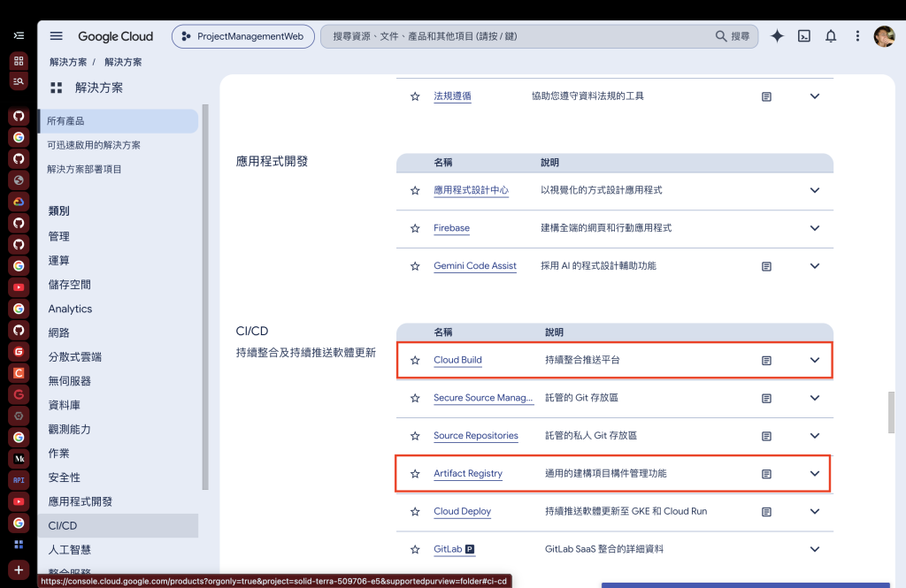This screenshot has width=906, height=588.
Task: Open documentation icon for Source Repositories row
Action: pos(766,436)
